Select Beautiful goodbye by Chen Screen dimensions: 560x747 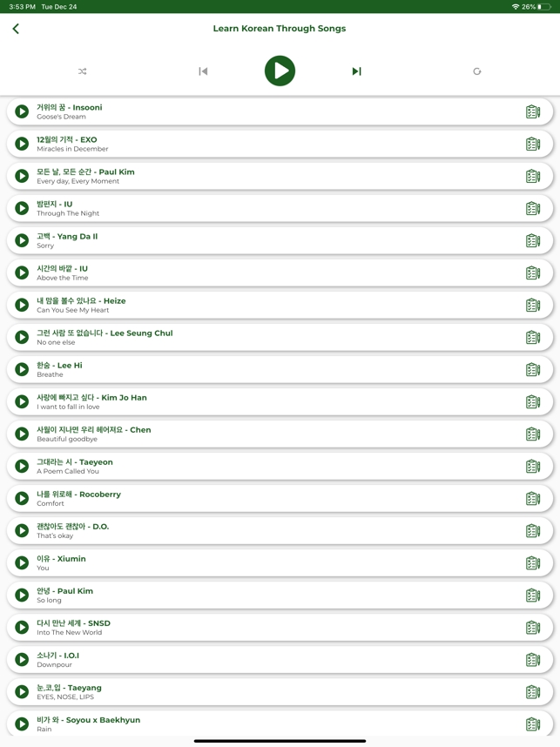pyautogui.click(x=280, y=434)
